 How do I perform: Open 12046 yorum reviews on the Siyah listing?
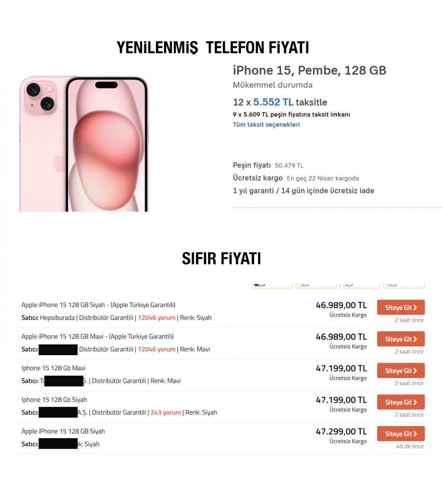pos(156,318)
